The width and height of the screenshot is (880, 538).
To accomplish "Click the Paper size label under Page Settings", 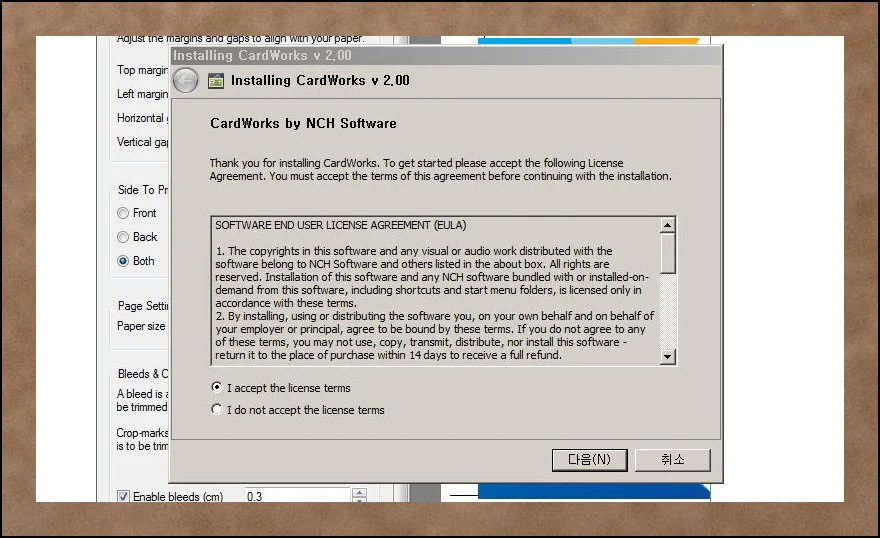I will point(141,326).
